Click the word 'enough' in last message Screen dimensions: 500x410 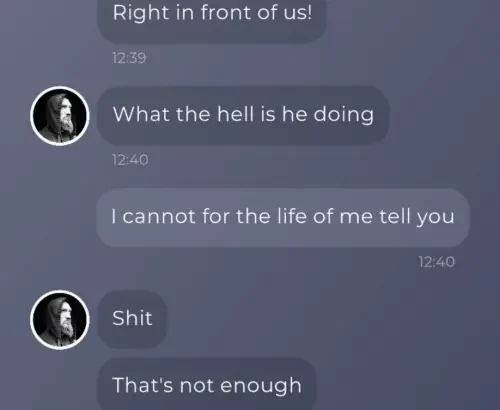pyautogui.click(x=261, y=387)
